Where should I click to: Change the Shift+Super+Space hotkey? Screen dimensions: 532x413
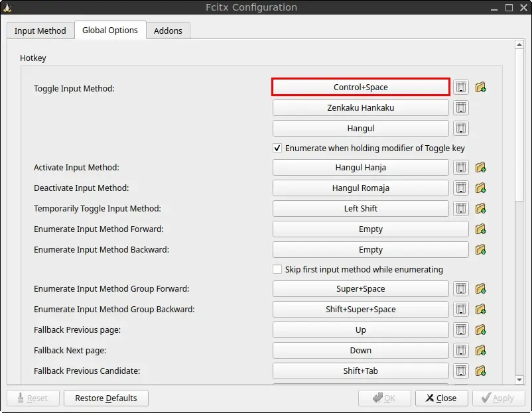[x=361, y=309]
